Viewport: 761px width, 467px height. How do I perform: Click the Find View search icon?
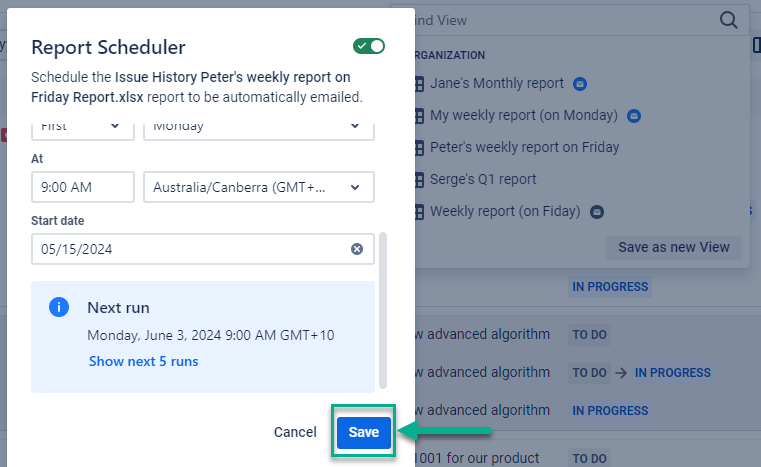pyautogui.click(x=728, y=19)
